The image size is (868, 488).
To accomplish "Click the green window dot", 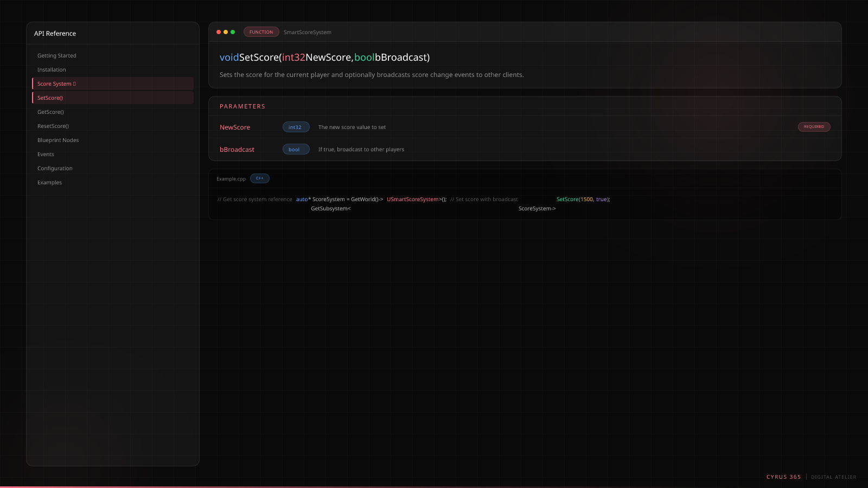I will click(233, 32).
